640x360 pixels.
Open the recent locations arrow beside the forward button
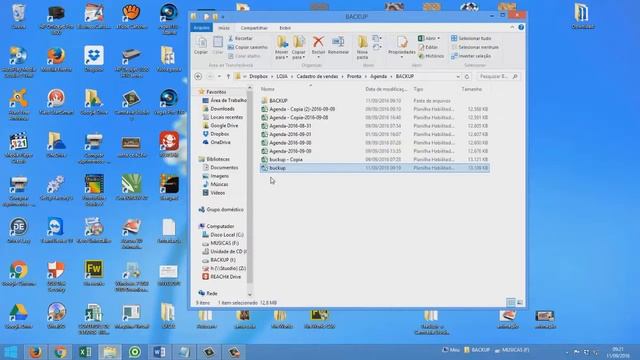point(220,76)
